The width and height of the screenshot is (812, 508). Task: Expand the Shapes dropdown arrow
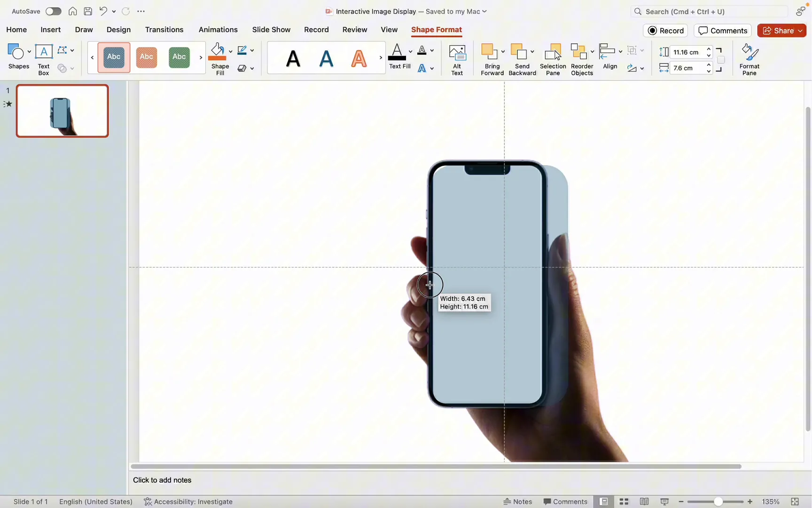pyautogui.click(x=29, y=51)
